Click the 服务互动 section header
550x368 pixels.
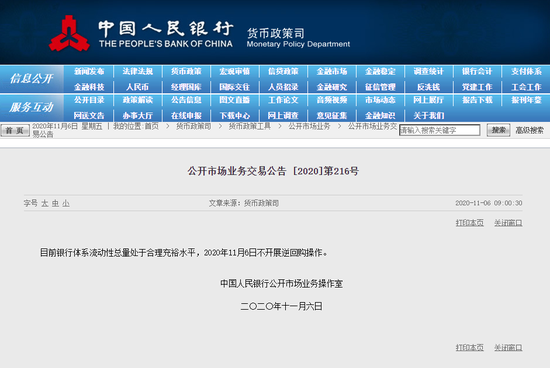(x=32, y=107)
